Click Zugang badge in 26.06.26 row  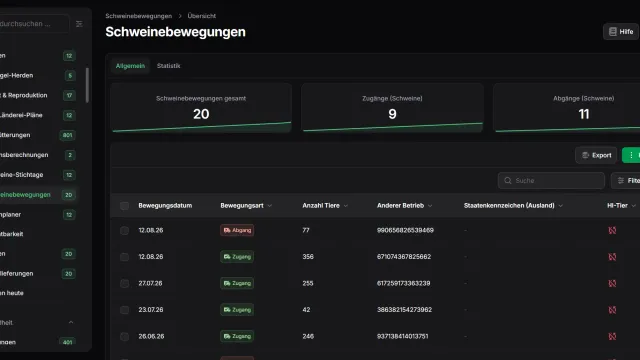tap(237, 336)
